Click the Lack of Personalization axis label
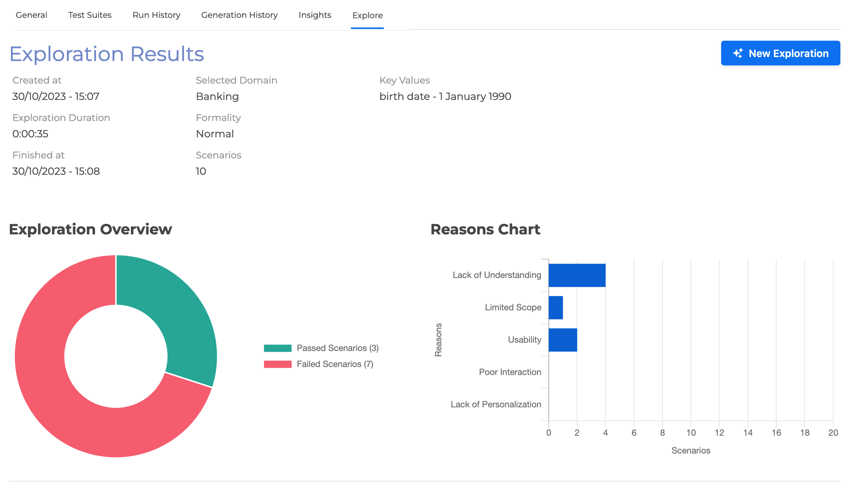The width and height of the screenshot is (868, 500). [495, 404]
